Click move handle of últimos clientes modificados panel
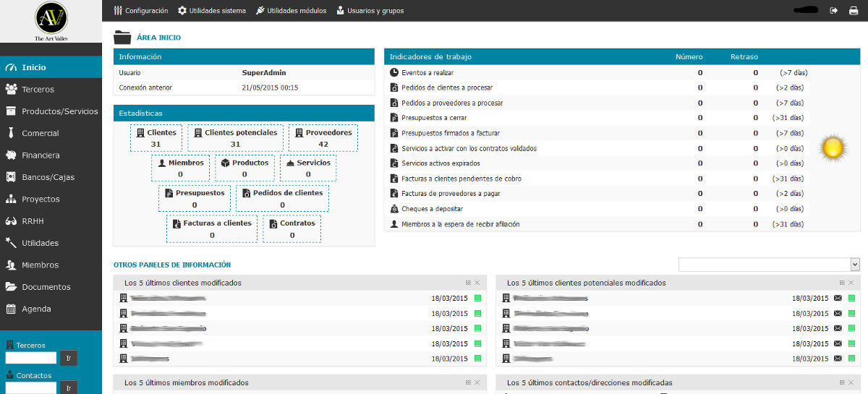The height and width of the screenshot is (394, 868). pos(468,283)
